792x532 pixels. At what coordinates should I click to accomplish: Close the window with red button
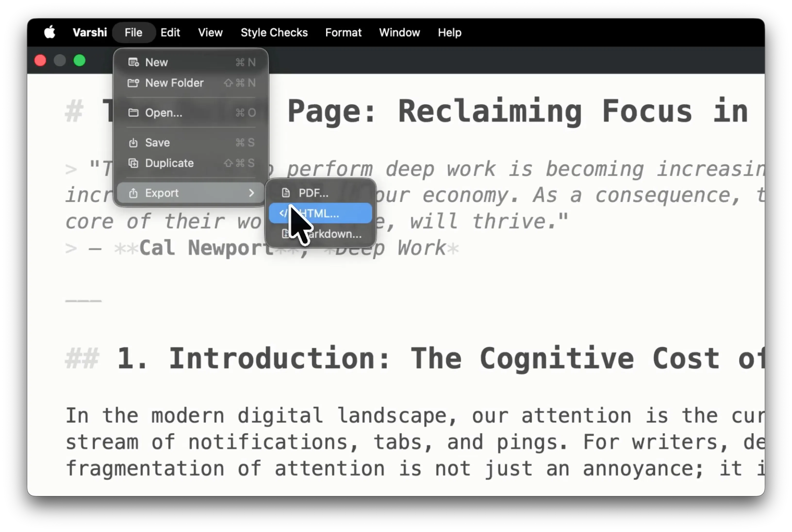[40, 60]
